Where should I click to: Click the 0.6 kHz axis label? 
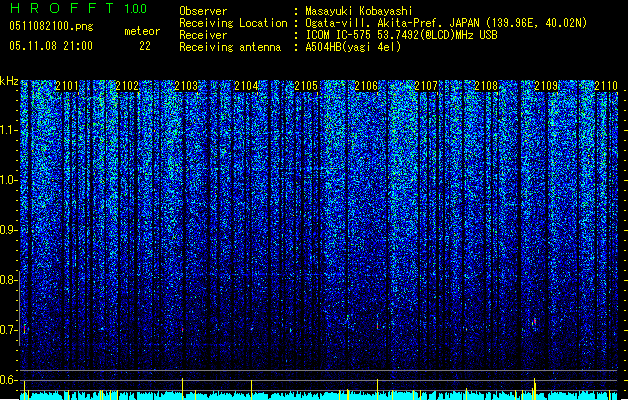tap(9, 380)
